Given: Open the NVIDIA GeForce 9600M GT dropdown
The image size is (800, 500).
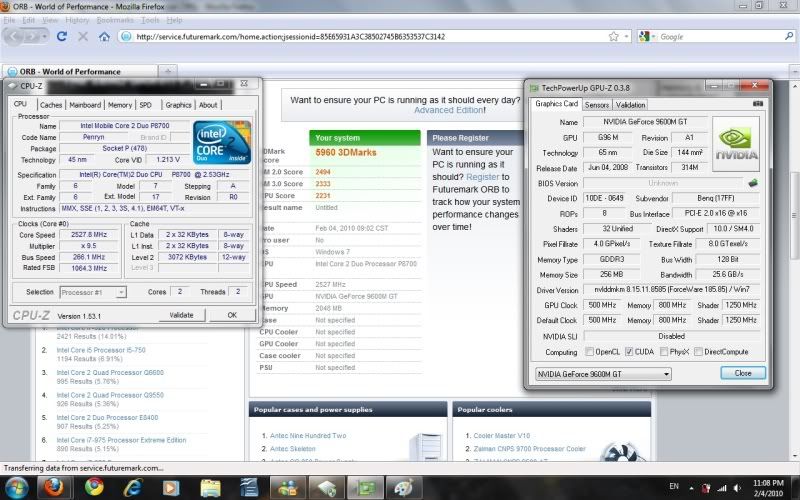Looking at the screenshot, I should tap(603, 374).
